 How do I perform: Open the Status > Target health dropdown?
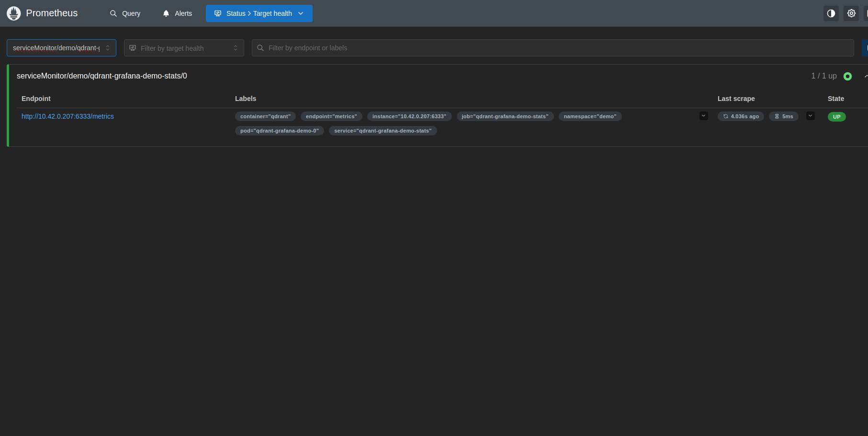259,13
